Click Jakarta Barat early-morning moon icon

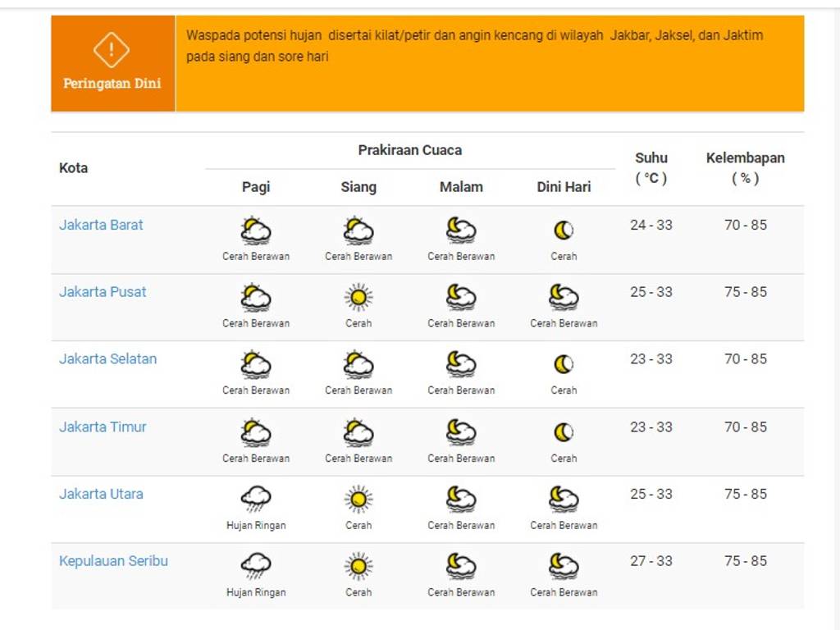click(x=564, y=231)
